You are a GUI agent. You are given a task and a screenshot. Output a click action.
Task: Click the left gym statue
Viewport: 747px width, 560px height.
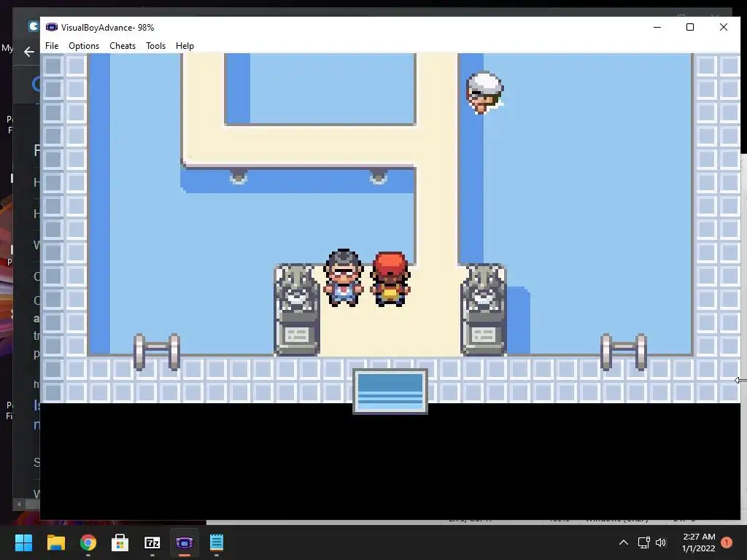click(297, 309)
